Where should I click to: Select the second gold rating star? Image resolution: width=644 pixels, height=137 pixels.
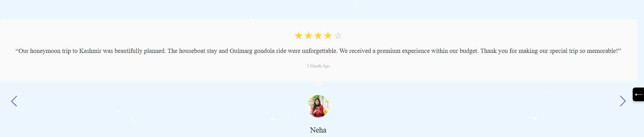[x=308, y=35]
